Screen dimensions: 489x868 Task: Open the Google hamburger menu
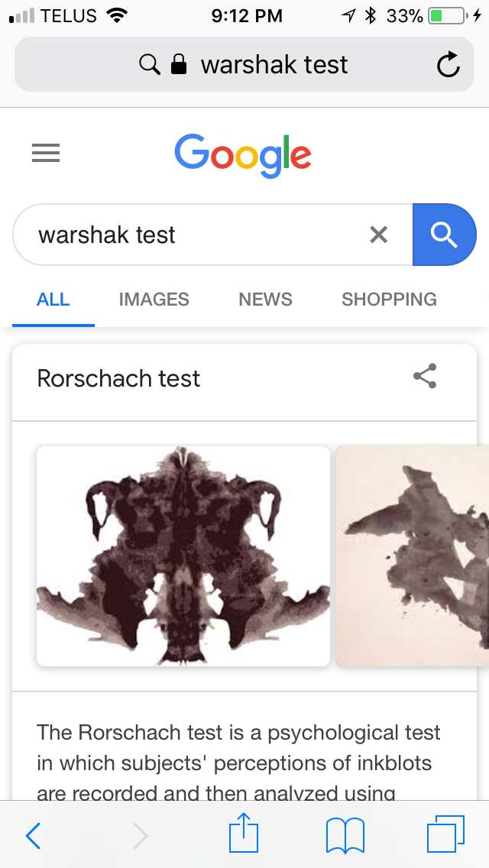tap(46, 153)
